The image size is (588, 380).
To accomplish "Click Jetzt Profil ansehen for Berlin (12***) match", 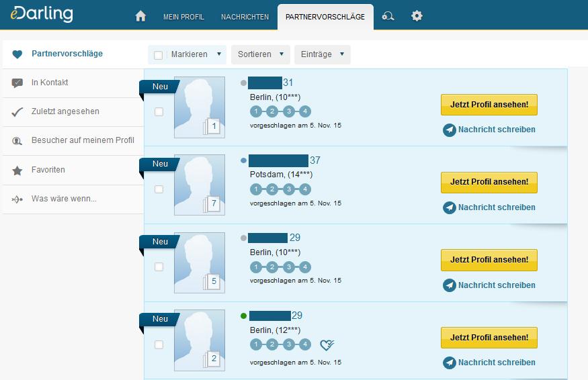I will pos(489,338).
